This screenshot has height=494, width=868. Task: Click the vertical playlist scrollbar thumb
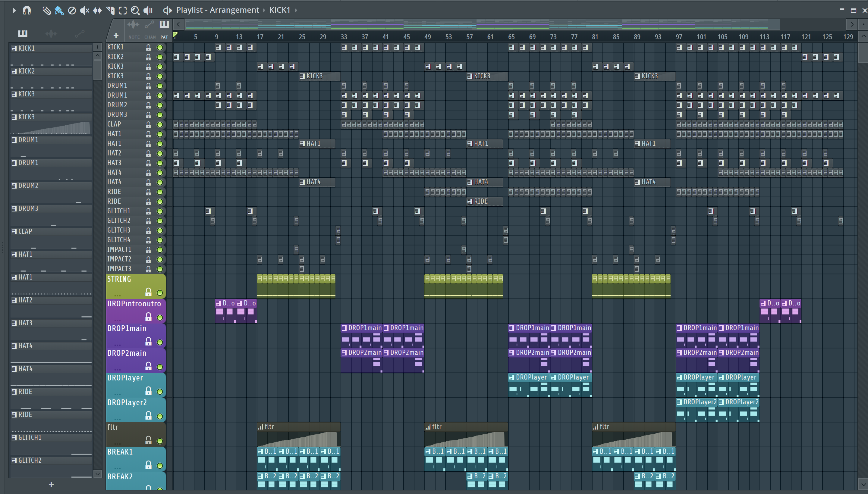pyautogui.click(x=863, y=53)
